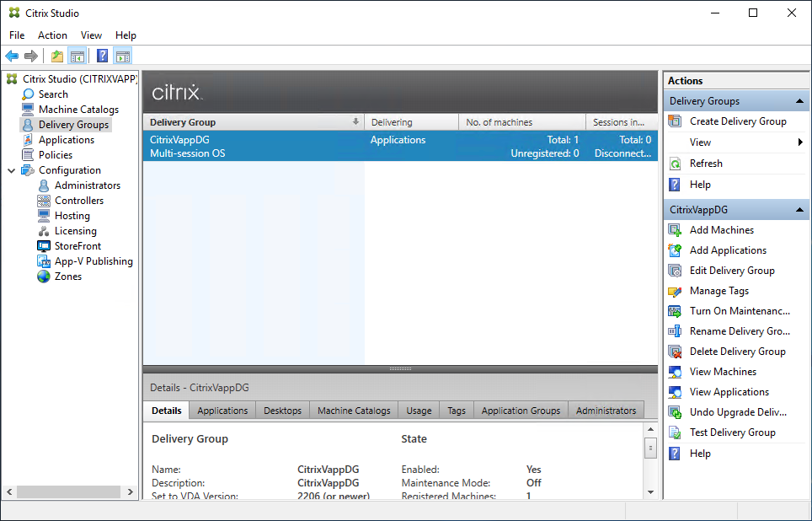
Task: Expand the View submenu arrow
Action: click(x=800, y=142)
